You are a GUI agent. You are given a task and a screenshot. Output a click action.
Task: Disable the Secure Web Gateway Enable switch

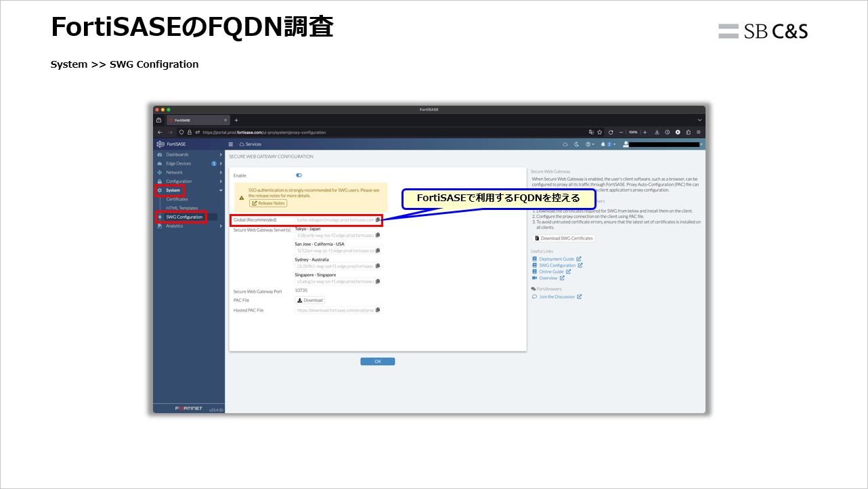click(299, 175)
